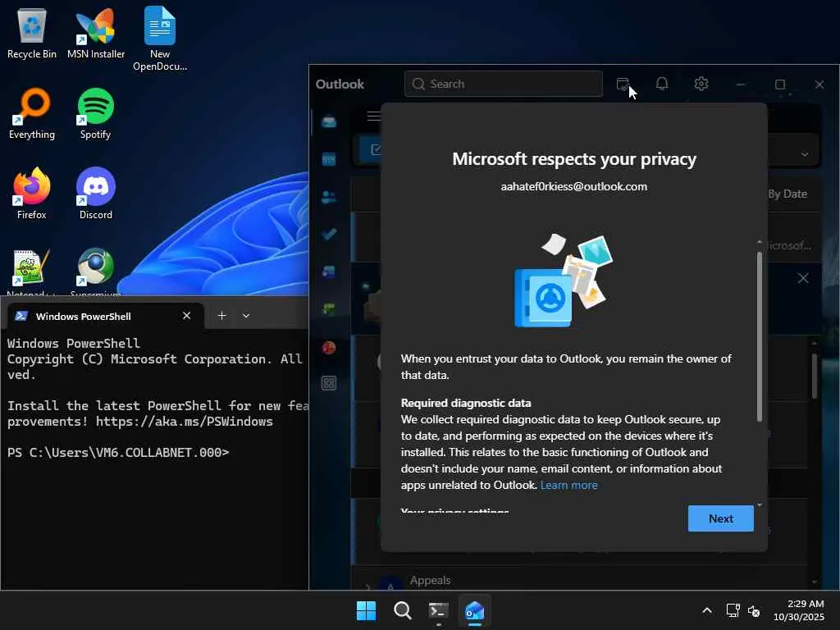Open the Firefox desktop shortcut
840x630 pixels.
pos(32,194)
